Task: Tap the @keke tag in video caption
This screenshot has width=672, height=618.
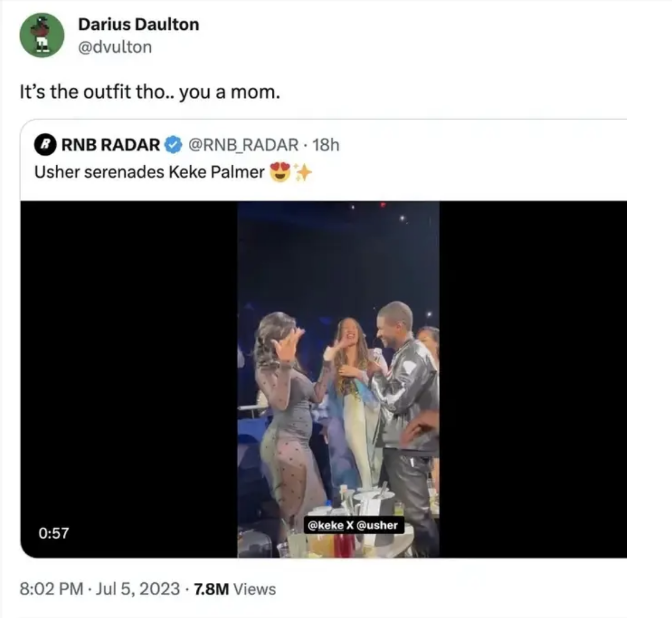Action: click(326, 525)
